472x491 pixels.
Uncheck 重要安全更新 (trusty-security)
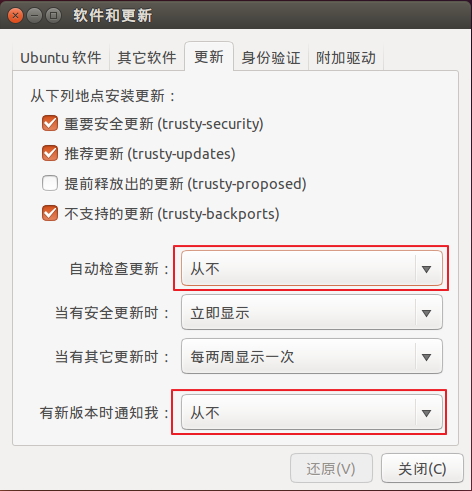(x=50, y=123)
